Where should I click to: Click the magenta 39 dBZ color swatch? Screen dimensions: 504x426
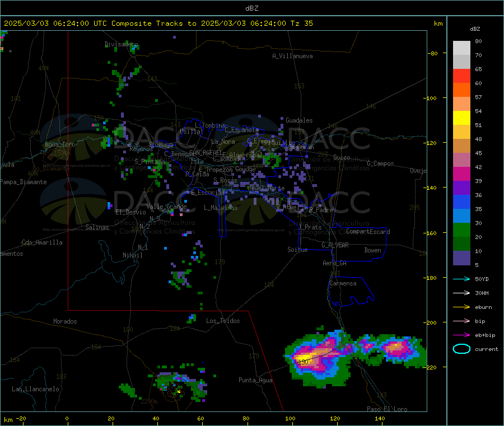click(461, 174)
